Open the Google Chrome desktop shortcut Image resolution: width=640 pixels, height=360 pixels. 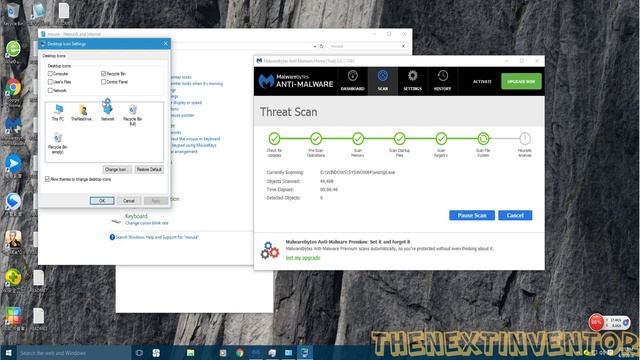[x=13, y=92]
